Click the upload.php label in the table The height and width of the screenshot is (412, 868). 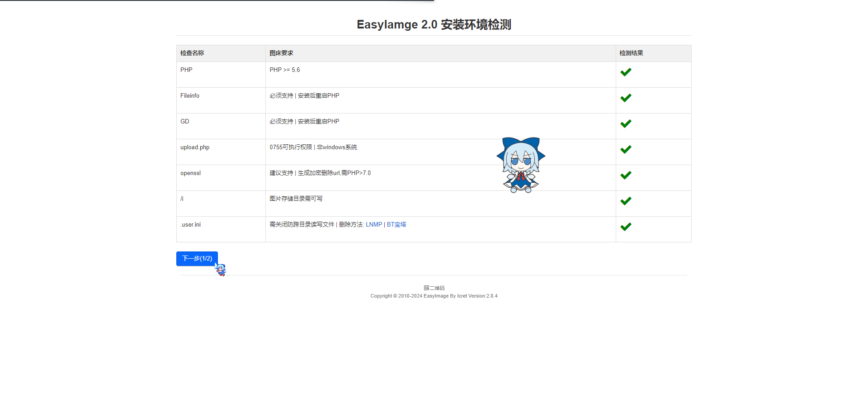coord(195,147)
